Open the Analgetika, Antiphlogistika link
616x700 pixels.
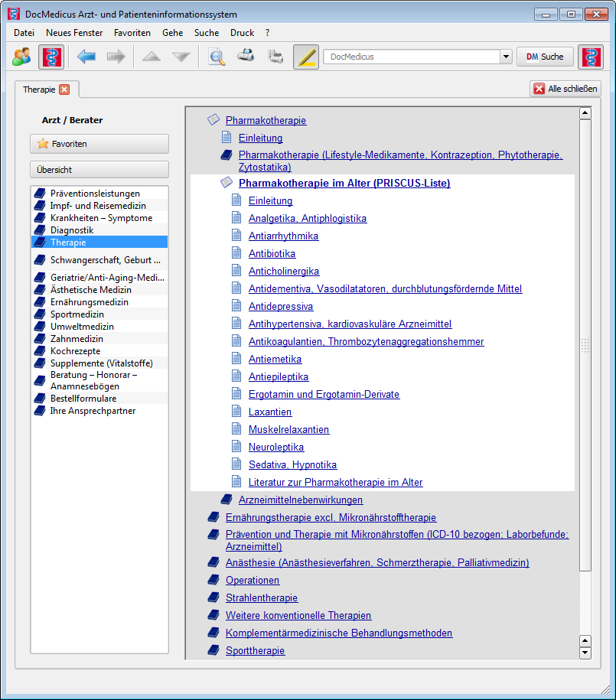tap(308, 218)
